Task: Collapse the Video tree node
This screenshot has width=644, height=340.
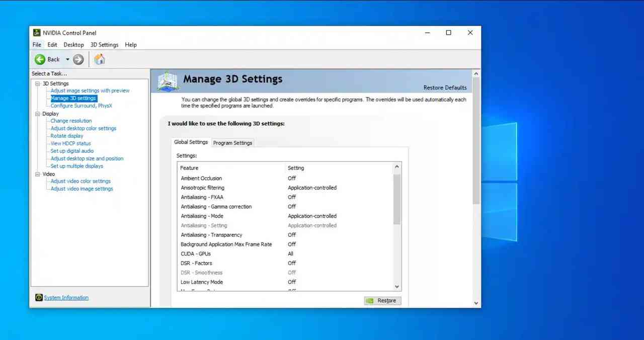Action: (x=37, y=174)
